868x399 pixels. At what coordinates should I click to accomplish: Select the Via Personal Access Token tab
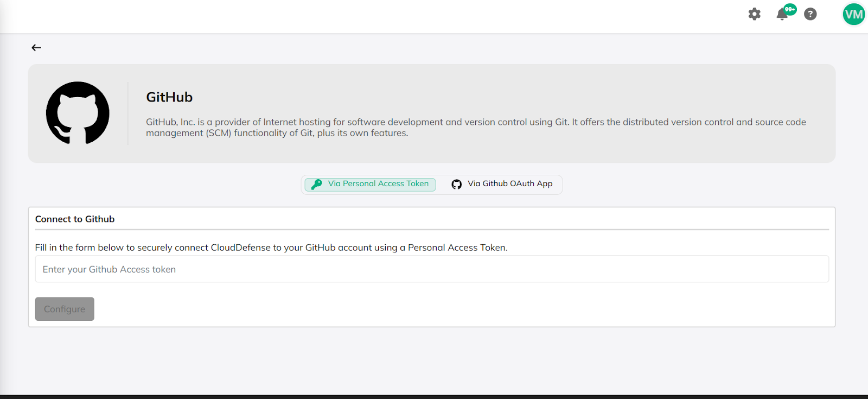tap(370, 184)
